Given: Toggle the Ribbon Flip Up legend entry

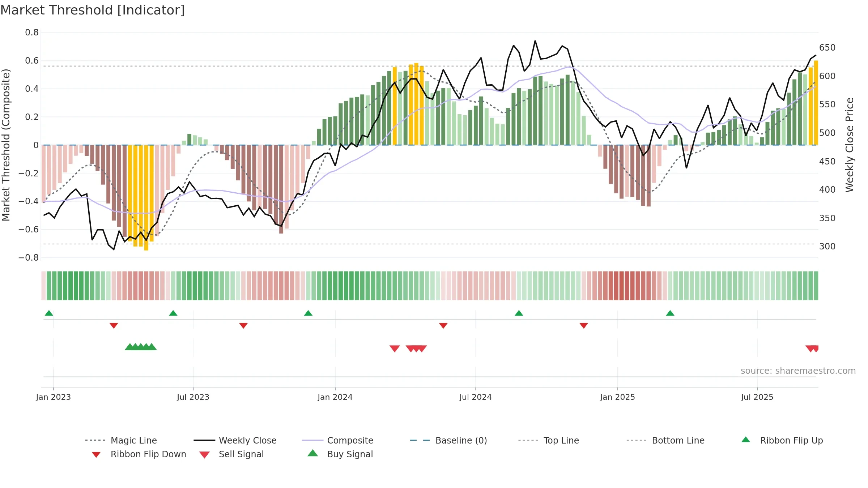Looking at the screenshot, I should click(782, 440).
